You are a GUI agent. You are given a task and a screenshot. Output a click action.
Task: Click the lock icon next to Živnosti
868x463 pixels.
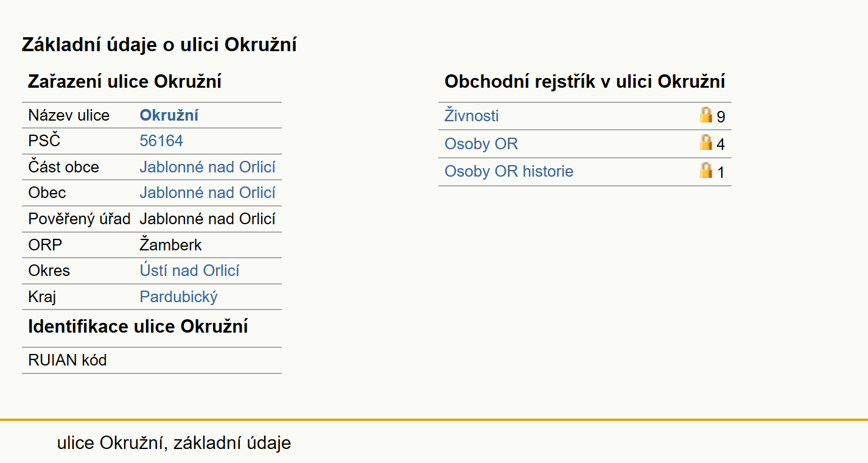click(x=706, y=115)
